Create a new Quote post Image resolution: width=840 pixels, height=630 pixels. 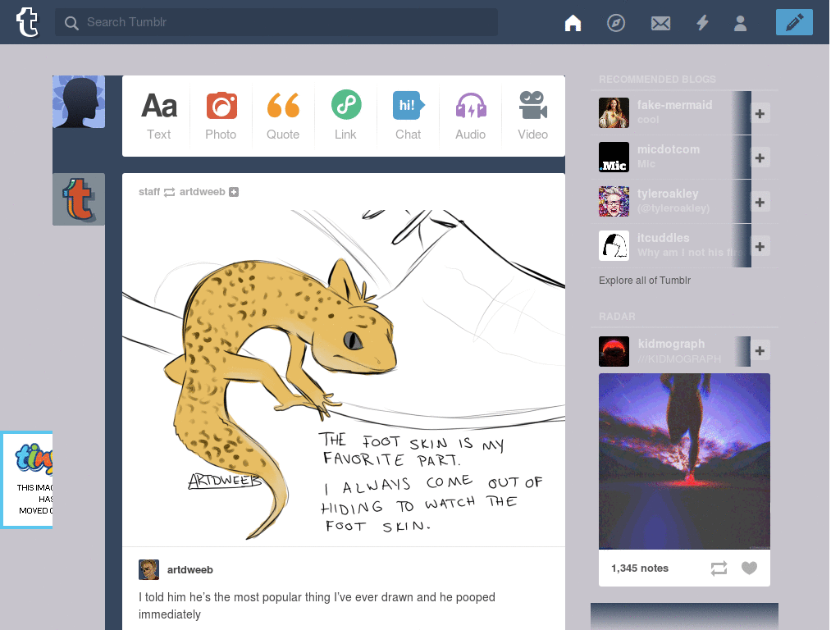tap(283, 115)
